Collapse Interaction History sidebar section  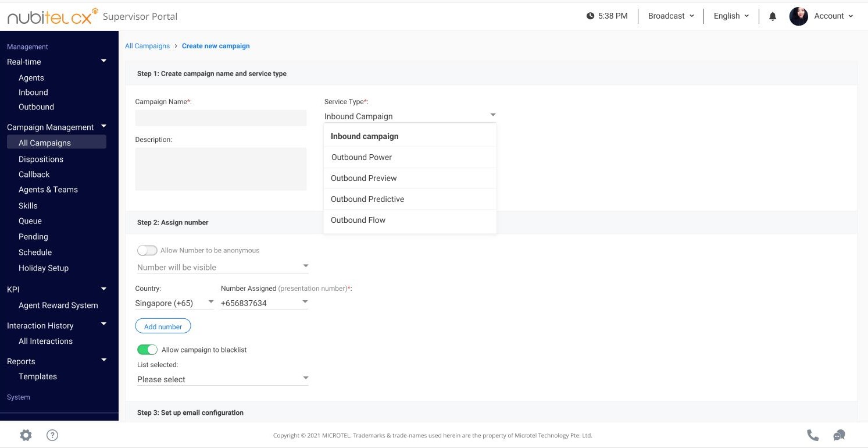(104, 325)
